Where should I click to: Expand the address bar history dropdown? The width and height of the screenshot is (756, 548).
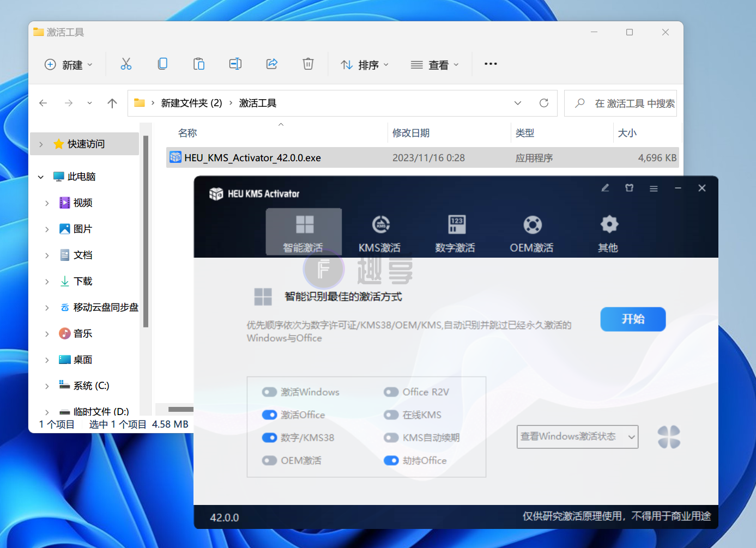[x=518, y=103]
